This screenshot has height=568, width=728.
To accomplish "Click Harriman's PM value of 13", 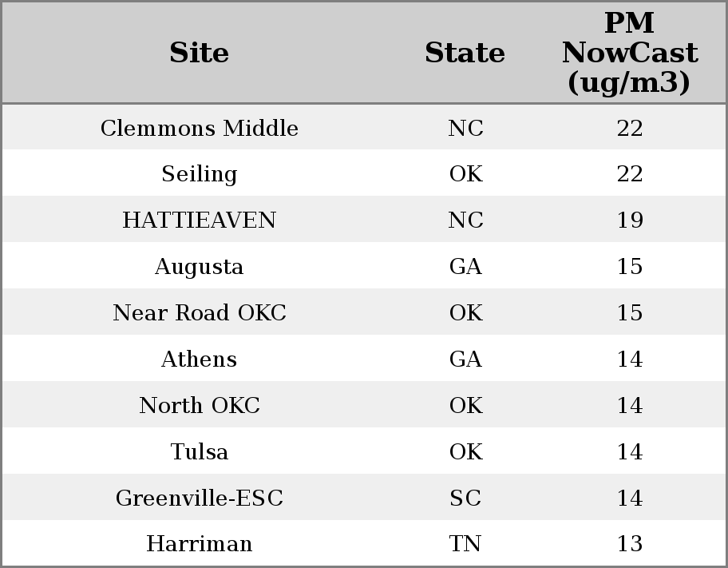I will 630,544.
